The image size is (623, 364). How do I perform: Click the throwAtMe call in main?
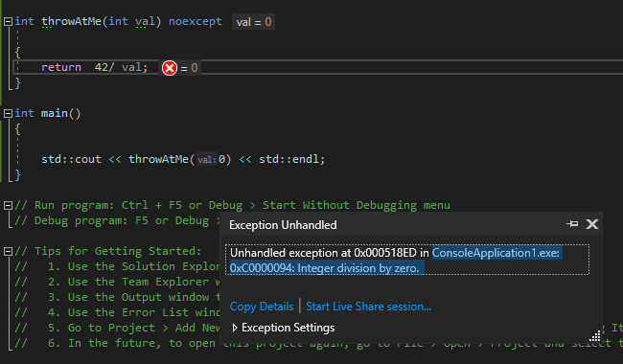click(x=158, y=159)
